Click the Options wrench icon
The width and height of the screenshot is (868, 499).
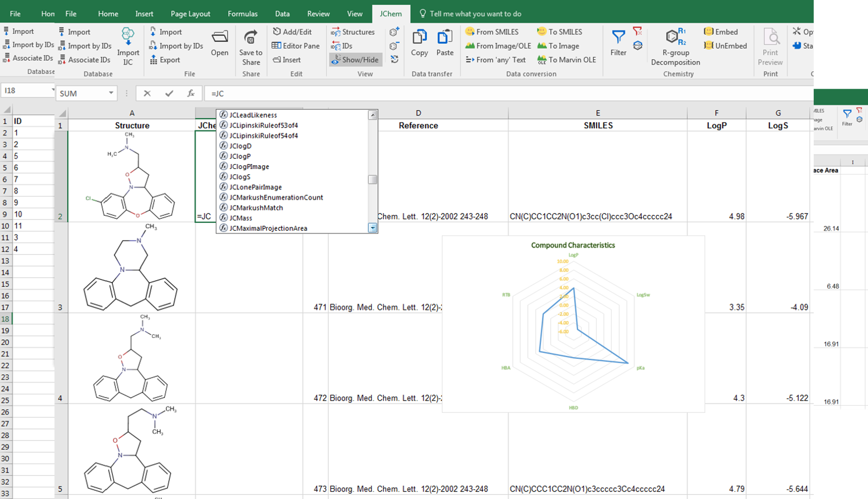[x=796, y=31]
